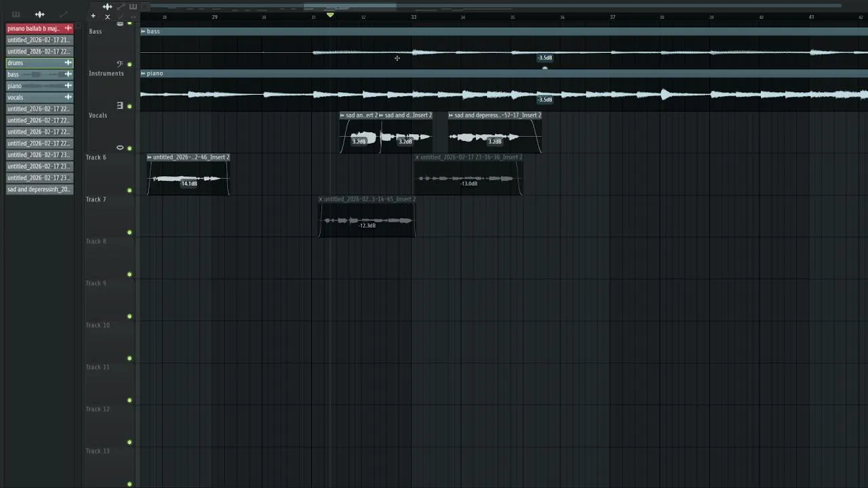The height and width of the screenshot is (488, 868).
Task: Select 'pinano ballab b maj..' clip in picker
Action: pos(39,28)
